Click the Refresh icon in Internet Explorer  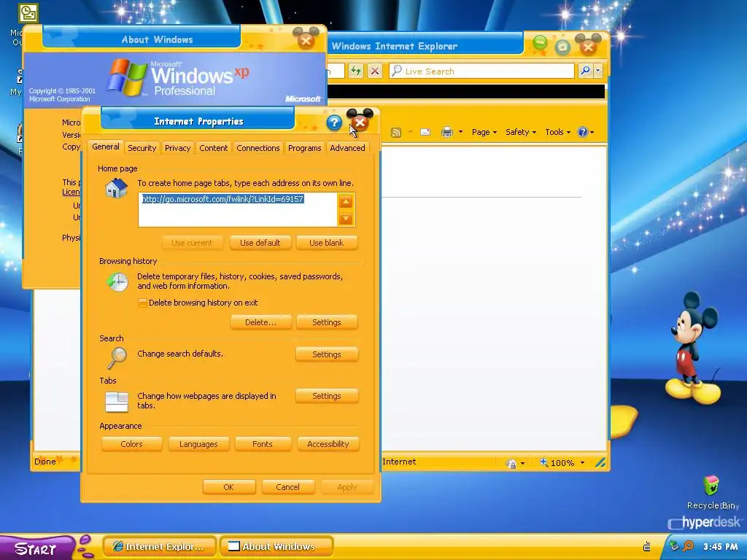pyautogui.click(x=356, y=71)
